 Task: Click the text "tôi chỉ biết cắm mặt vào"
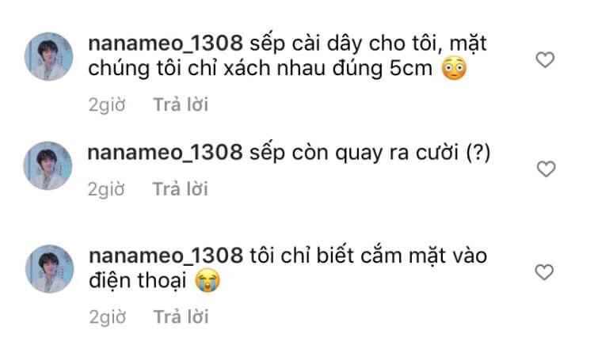368,256
